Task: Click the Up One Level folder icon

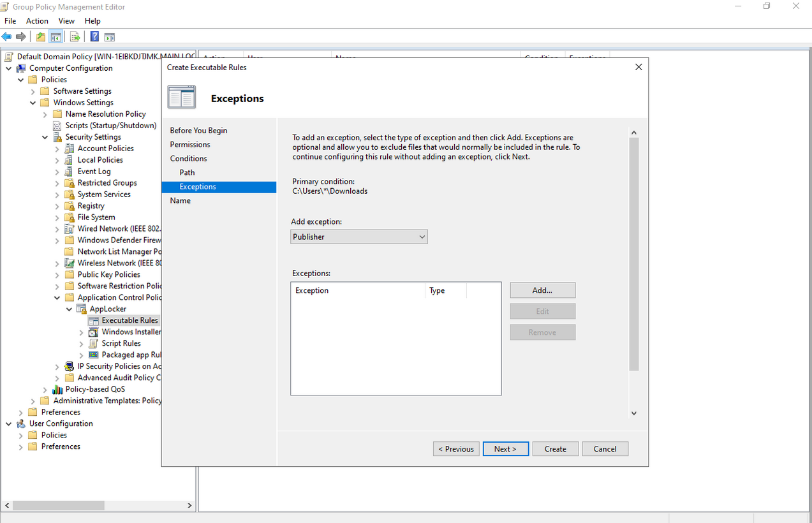Action: pyautogui.click(x=41, y=36)
